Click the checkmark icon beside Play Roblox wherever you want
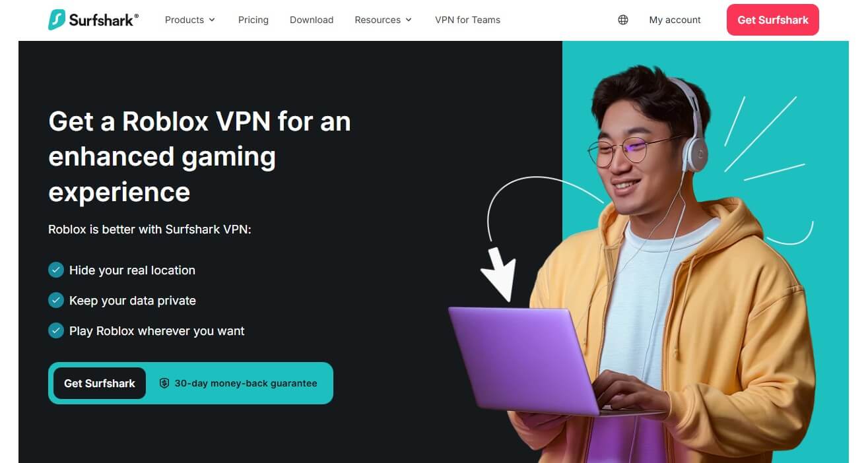Screen dimensions: 868x463 point(56,330)
